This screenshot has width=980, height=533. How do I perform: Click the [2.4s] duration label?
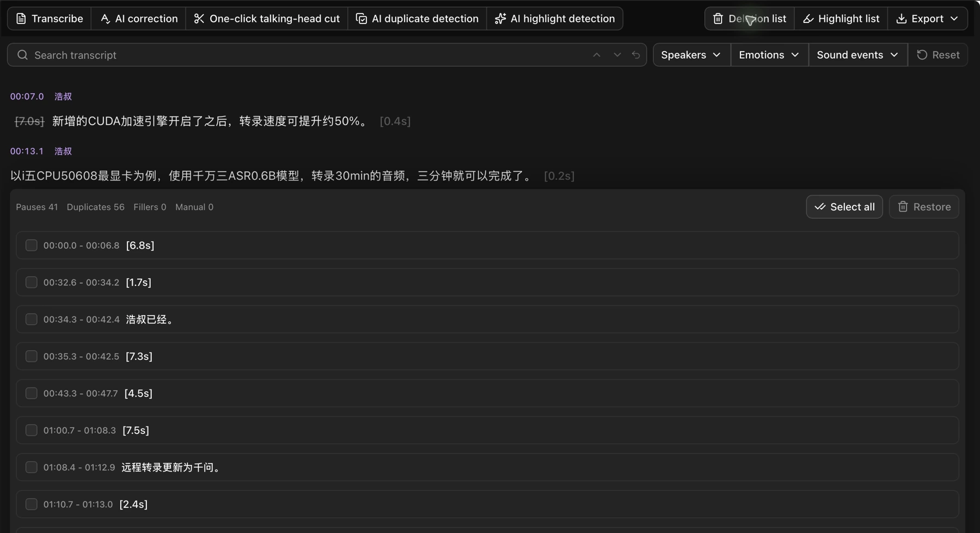coord(133,505)
